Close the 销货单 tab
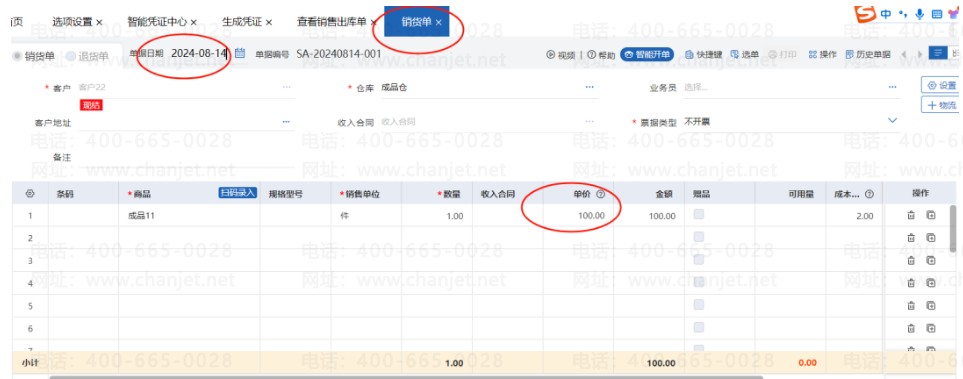This screenshot has width=963, height=379. pyautogui.click(x=439, y=22)
